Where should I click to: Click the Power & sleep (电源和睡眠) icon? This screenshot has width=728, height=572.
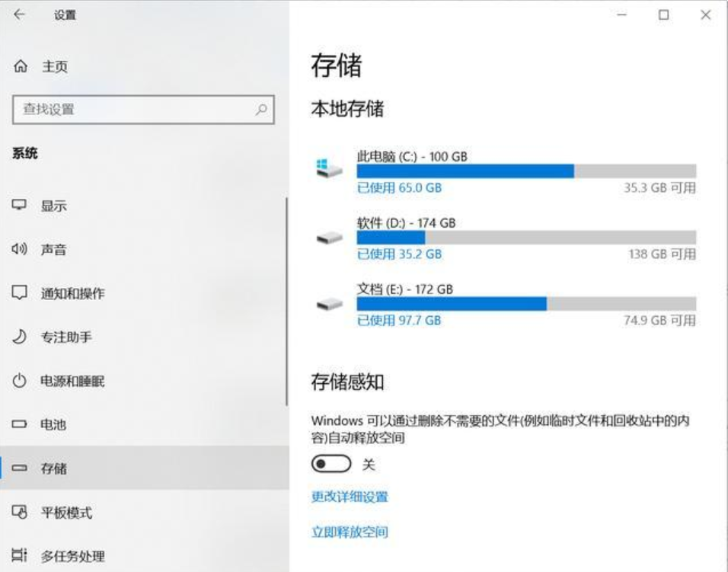20,381
